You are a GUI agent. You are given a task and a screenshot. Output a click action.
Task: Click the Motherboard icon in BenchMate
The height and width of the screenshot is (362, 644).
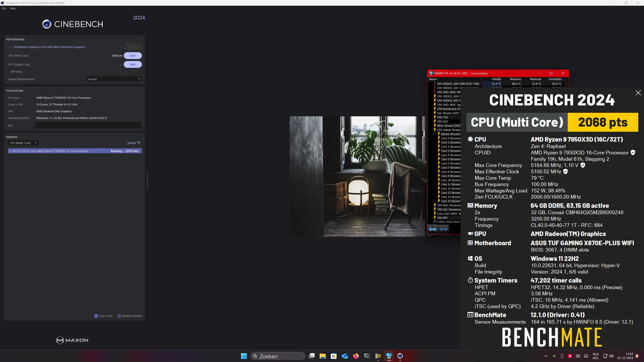pos(470,243)
